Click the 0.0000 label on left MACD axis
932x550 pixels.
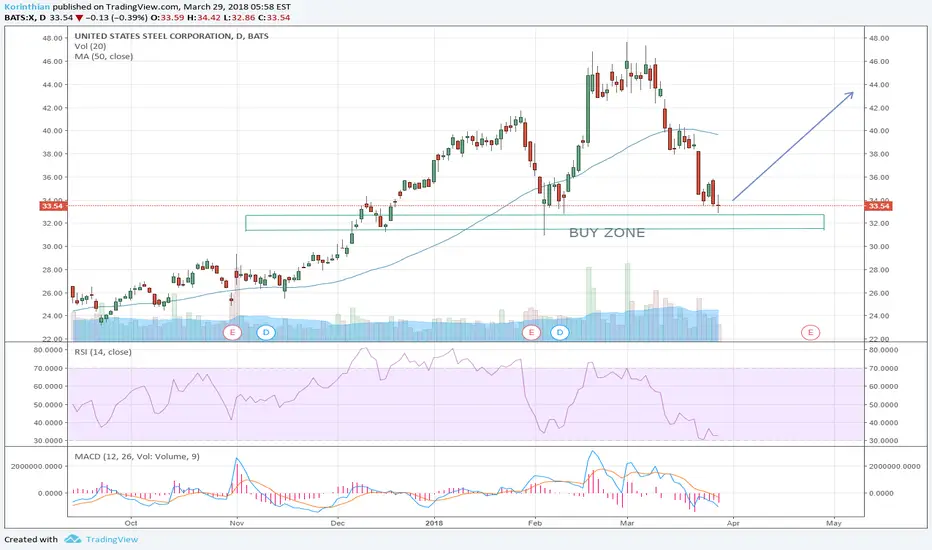pos(50,493)
